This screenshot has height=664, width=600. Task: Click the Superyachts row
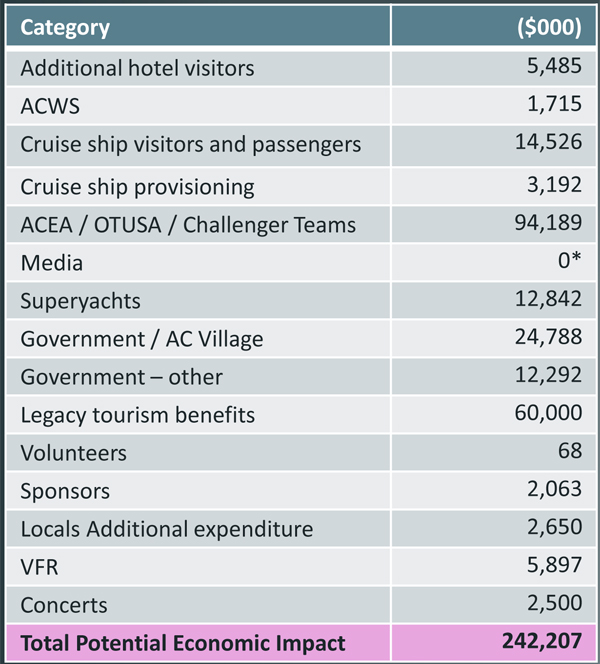tap(80, 301)
